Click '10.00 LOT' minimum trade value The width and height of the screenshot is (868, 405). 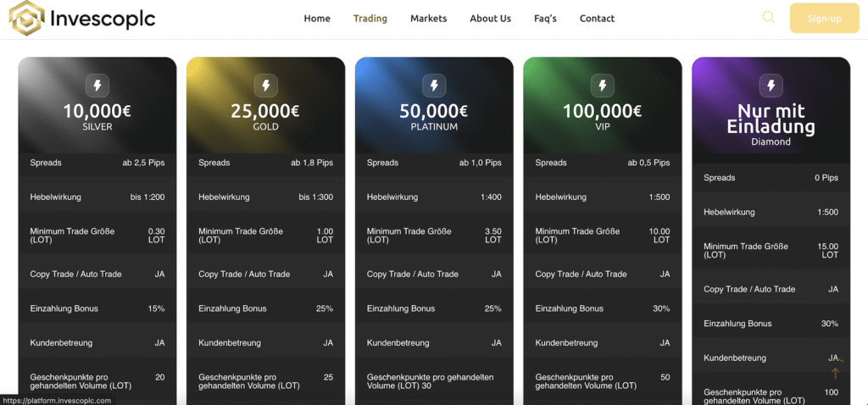click(659, 236)
